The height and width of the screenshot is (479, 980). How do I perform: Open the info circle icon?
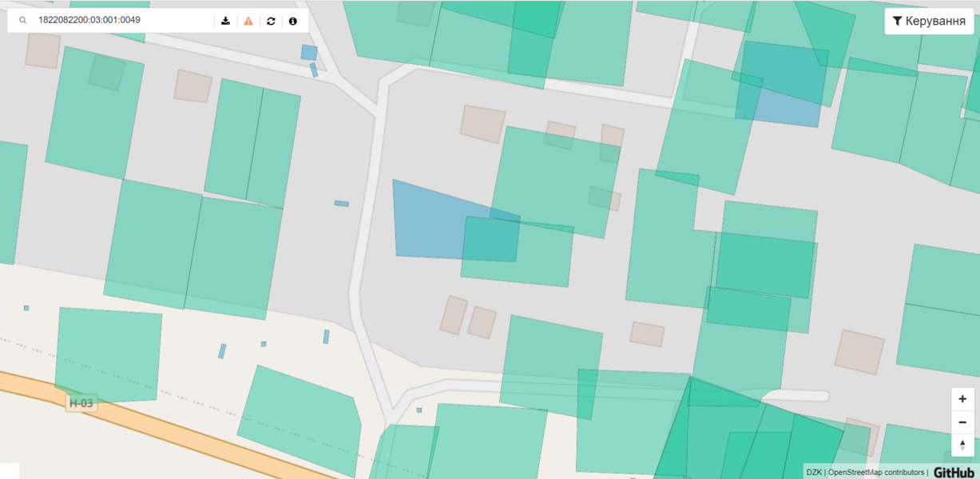(x=293, y=21)
